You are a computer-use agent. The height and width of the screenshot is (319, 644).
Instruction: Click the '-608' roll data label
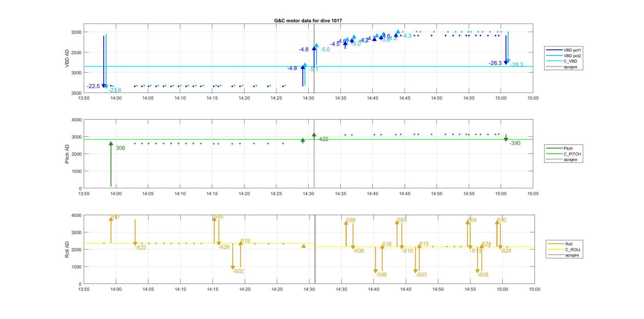(483, 275)
